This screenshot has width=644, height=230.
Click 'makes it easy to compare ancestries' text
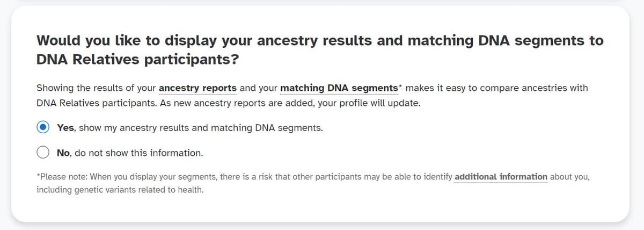tap(478, 88)
